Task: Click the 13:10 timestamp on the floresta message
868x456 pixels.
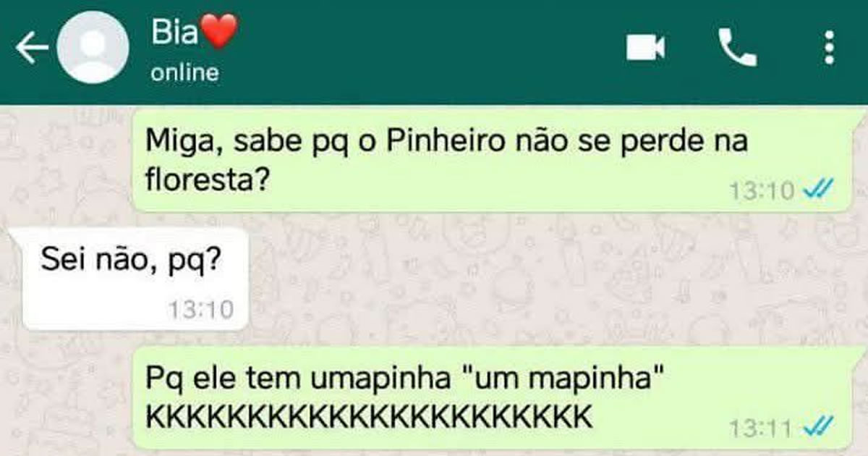Action: click(x=761, y=191)
